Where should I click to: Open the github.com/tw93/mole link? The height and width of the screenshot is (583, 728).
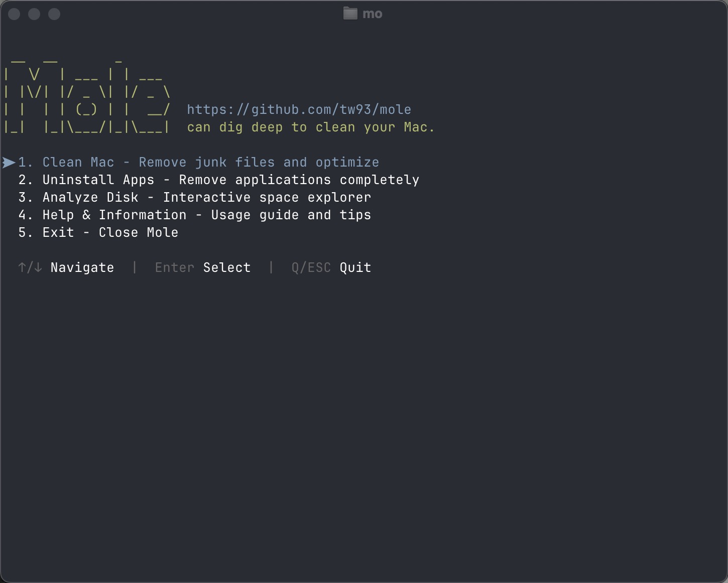(299, 109)
